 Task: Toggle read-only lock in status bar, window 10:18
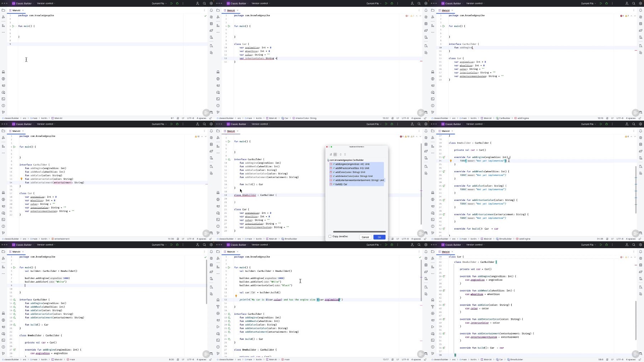point(640,118)
